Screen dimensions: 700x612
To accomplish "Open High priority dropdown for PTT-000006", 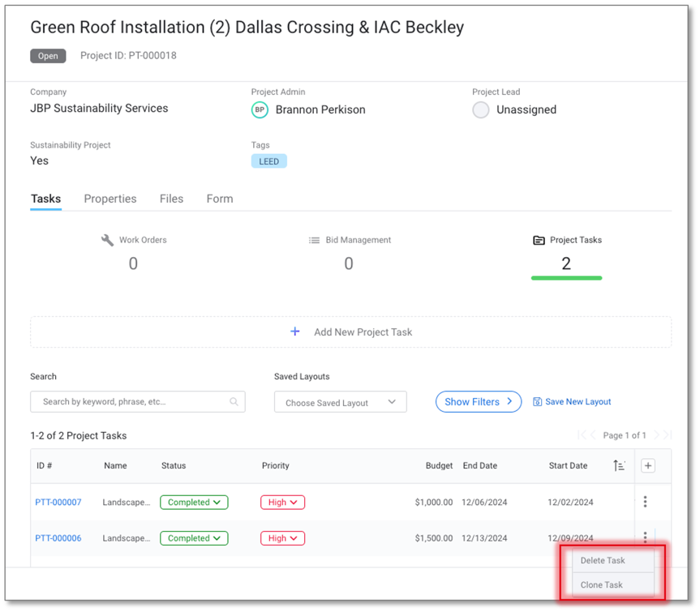I will (x=282, y=538).
